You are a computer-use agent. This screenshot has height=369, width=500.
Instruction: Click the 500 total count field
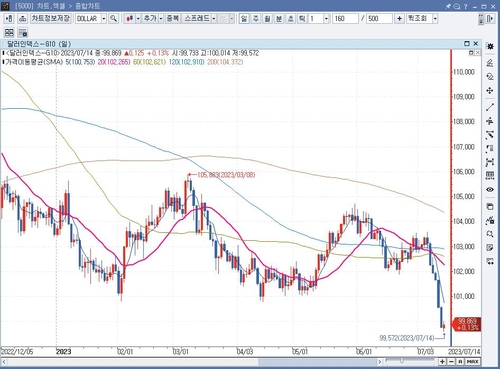click(x=379, y=19)
